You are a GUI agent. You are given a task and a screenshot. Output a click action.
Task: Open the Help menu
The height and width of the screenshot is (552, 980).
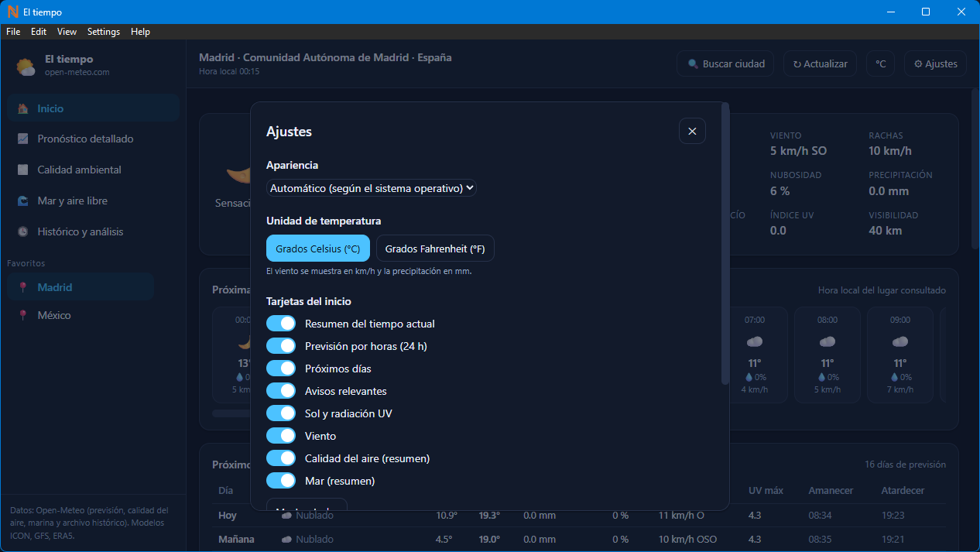(x=140, y=32)
